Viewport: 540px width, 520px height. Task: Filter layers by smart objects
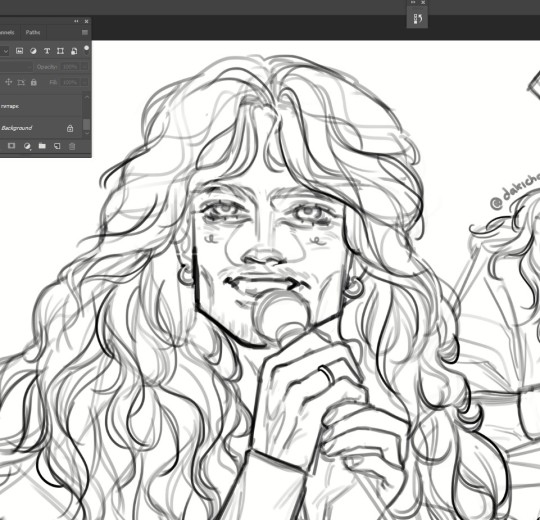click(74, 51)
